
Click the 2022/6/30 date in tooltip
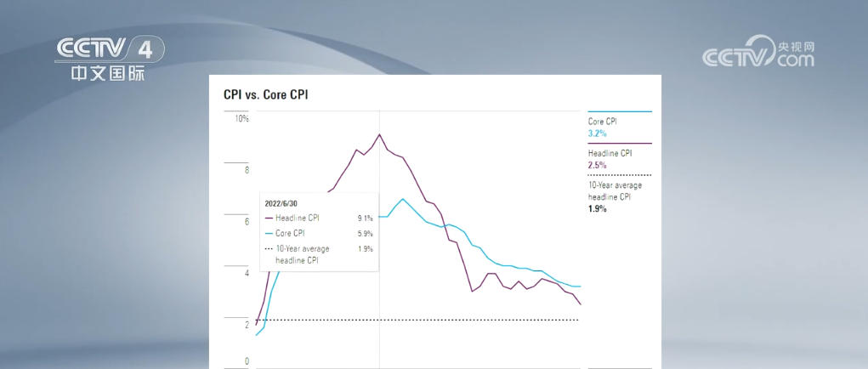(281, 203)
